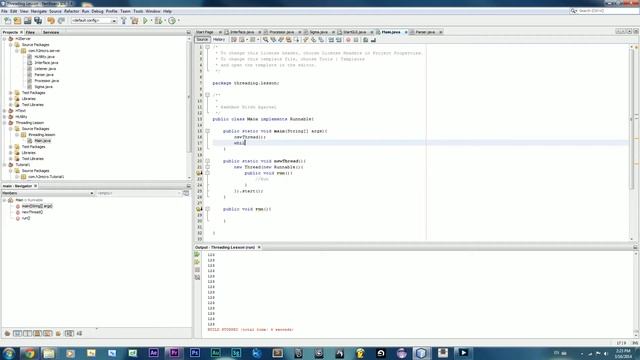
Task: Select Listener.java in the Projects tree
Action: [45, 69]
